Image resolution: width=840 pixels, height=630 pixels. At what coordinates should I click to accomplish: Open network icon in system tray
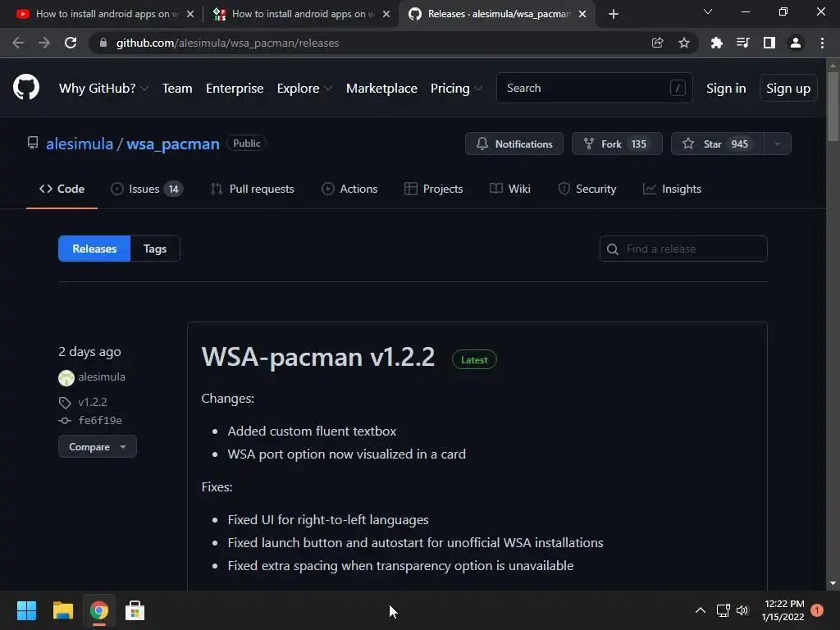723,610
